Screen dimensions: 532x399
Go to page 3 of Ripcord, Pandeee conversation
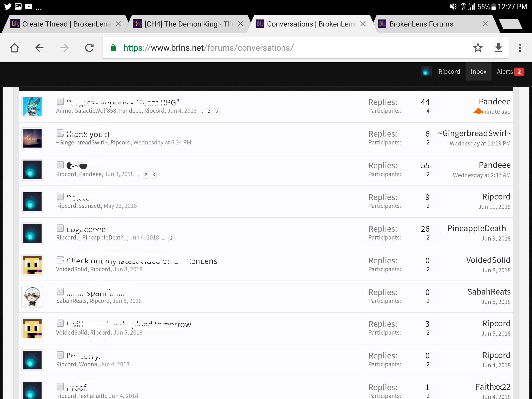coord(154,175)
